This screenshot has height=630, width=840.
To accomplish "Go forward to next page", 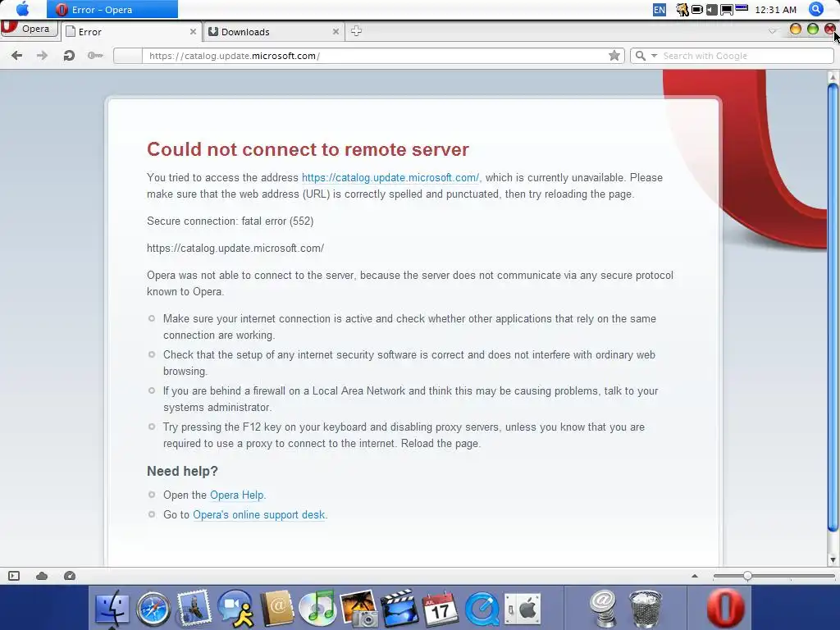I will [x=42, y=56].
